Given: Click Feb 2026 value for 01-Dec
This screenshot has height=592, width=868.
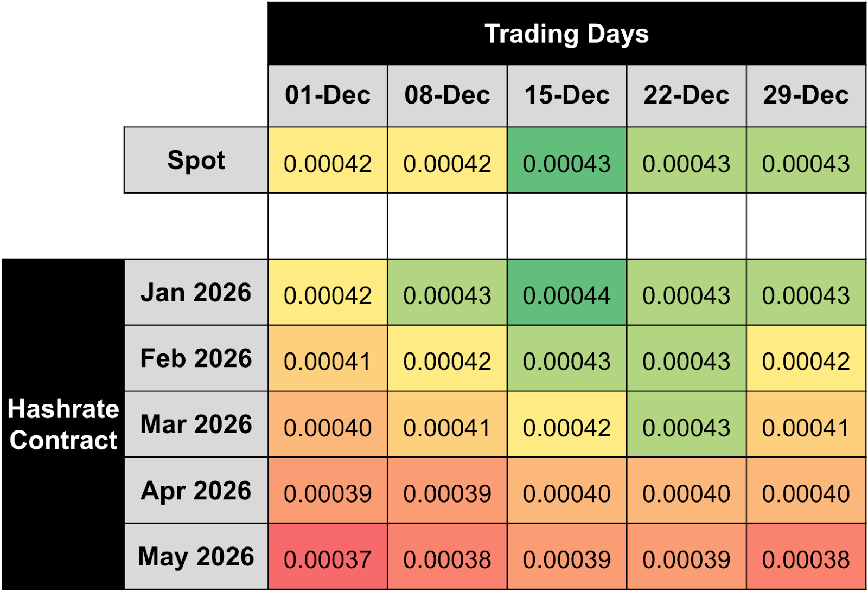Looking at the screenshot, I should tap(328, 361).
